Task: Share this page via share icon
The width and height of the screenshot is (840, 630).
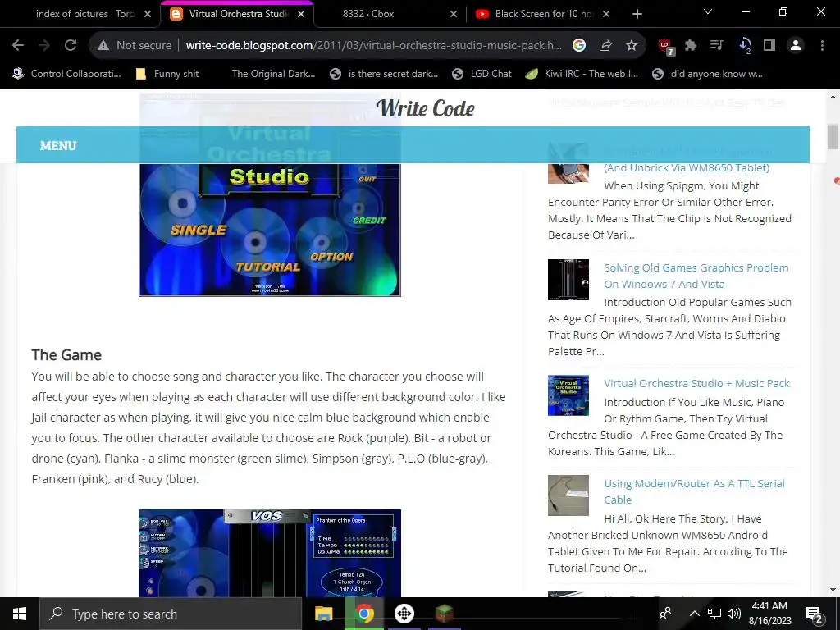Action: (x=605, y=46)
